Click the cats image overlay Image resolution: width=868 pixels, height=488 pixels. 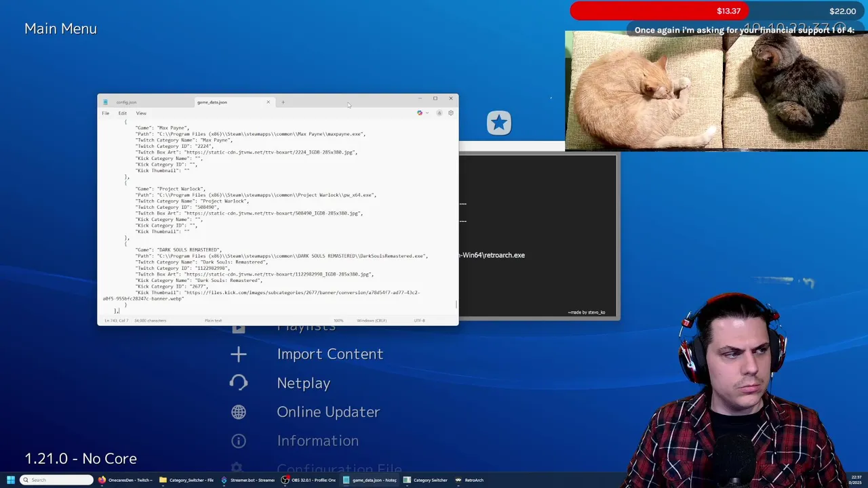(x=716, y=90)
